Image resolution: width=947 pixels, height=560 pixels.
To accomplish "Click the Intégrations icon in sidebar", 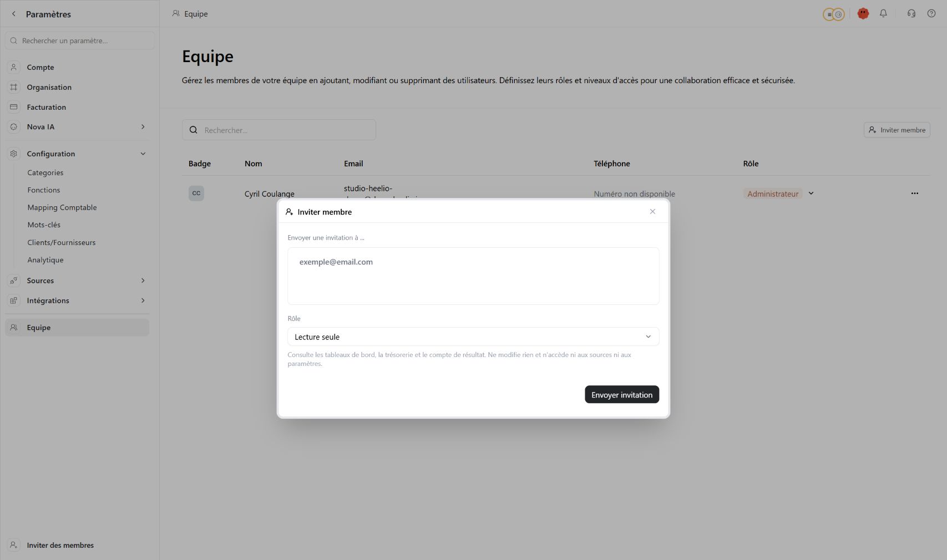I will tap(14, 301).
